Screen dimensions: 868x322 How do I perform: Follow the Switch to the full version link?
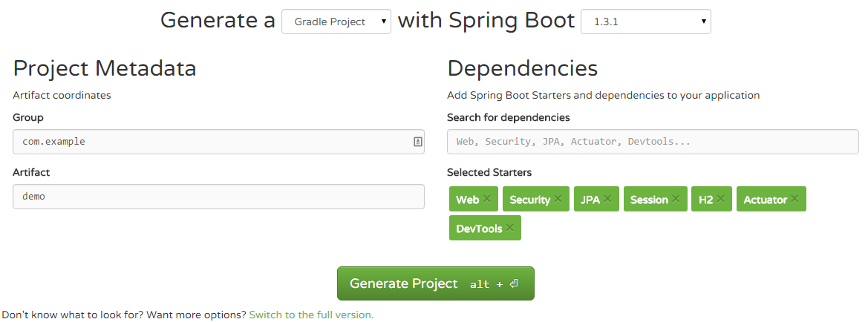tap(311, 315)
